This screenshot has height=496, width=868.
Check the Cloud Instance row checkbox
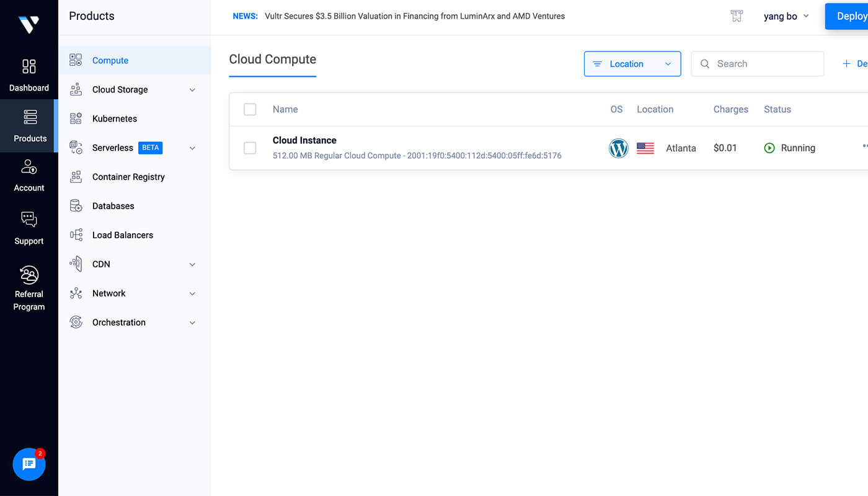pyautogui.click(x=250, y=148)
